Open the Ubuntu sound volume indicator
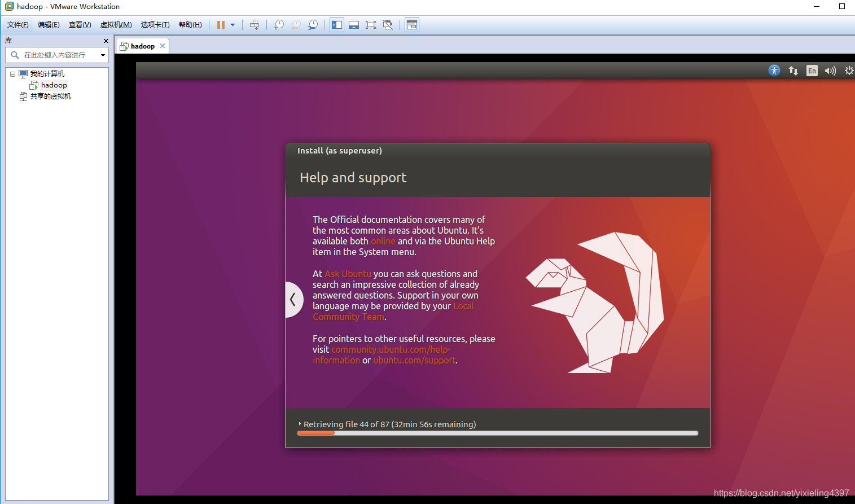The height and width of the screenshot is (504, 855). tap(830, 71)
